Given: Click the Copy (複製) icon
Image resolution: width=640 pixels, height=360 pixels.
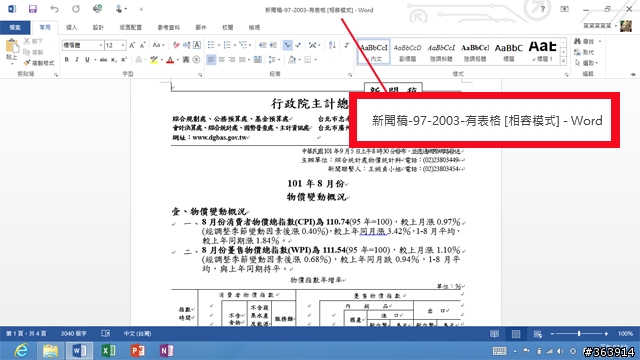Looking at the screenshot, I should (x=27, y=52).
